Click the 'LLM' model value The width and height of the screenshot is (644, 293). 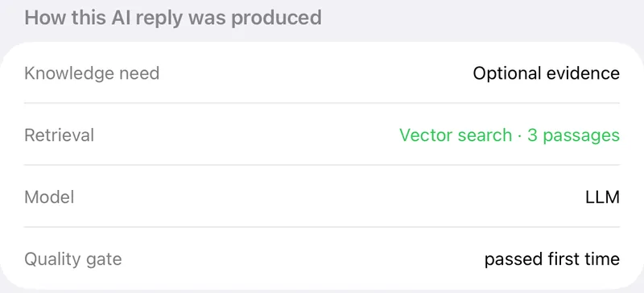(x=602, y=197)
